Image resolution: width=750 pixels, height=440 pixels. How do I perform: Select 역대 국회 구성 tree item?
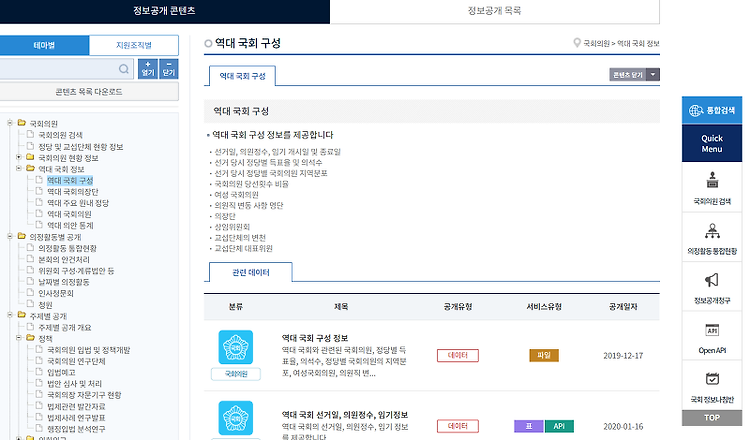coord(70,180)
